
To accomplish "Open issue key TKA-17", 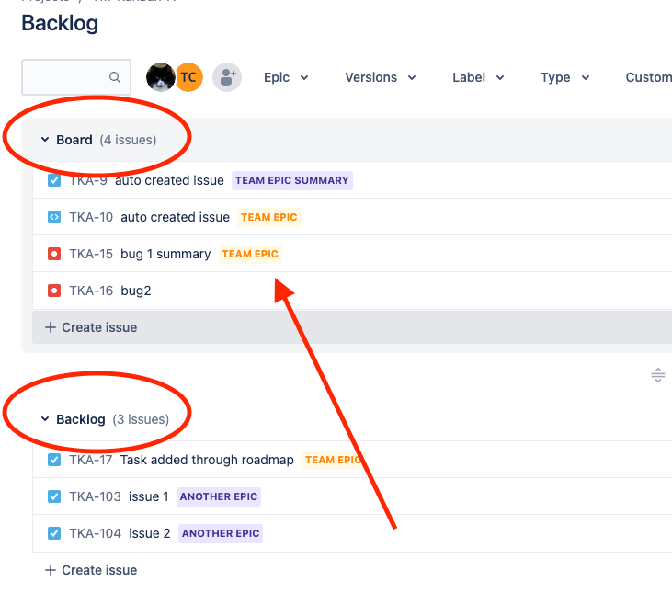I will click(91, 460).
